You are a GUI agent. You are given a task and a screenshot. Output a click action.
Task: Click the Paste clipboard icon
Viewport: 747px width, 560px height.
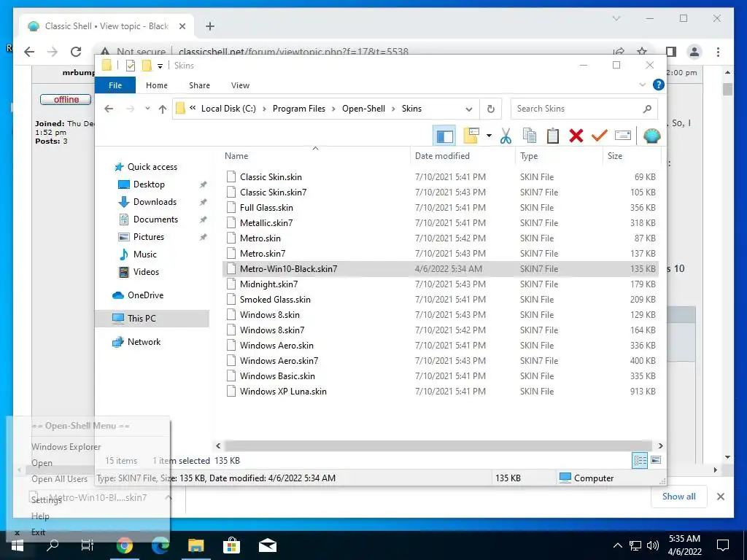553,136
